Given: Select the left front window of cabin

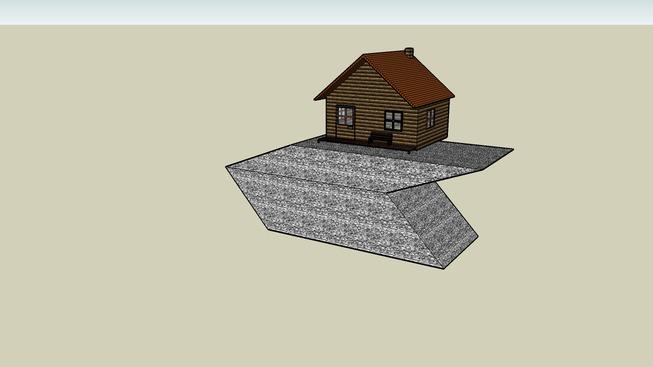Looking at the screenshot, I should tap(346, 116).
